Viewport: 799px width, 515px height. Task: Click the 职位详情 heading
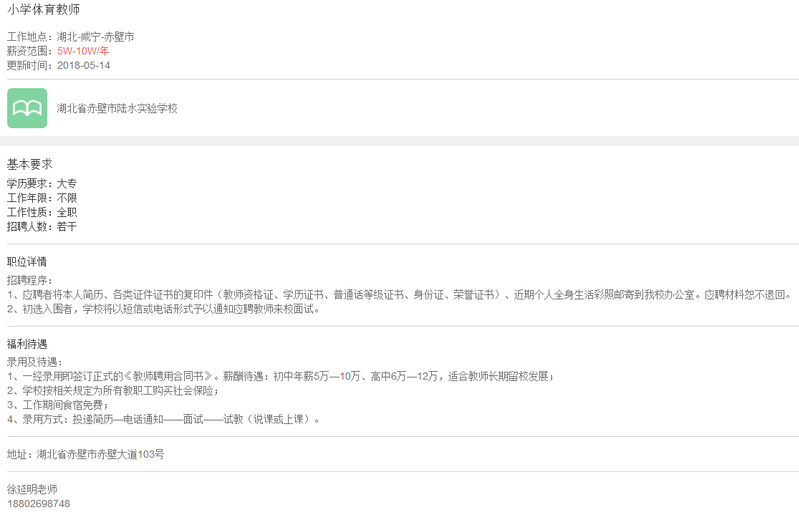coord(26,262)
